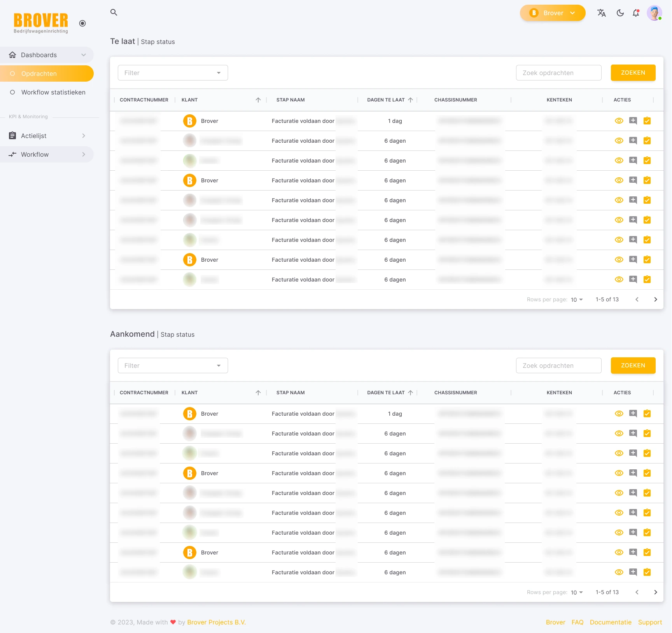Click Contractnummer header in Te laat table
Viewport: 672px width, 633px height.
click(x=144, y=100)
